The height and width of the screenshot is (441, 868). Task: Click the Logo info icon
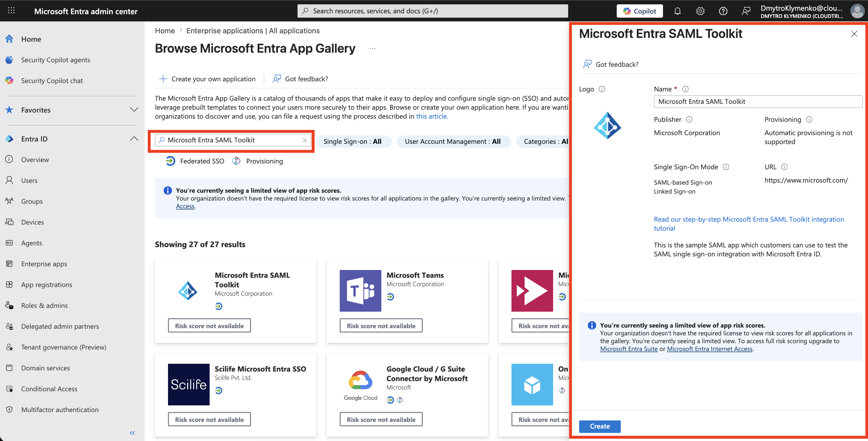pos(602,89)
